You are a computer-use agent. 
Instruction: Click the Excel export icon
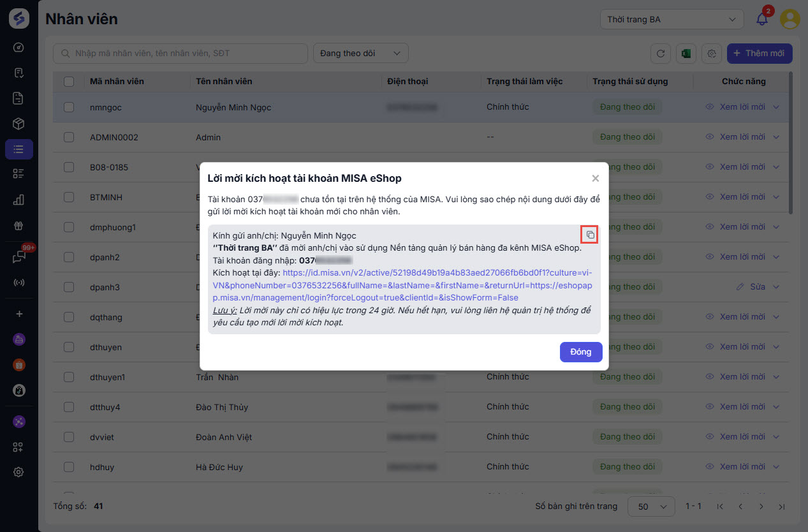coord(686,54)
